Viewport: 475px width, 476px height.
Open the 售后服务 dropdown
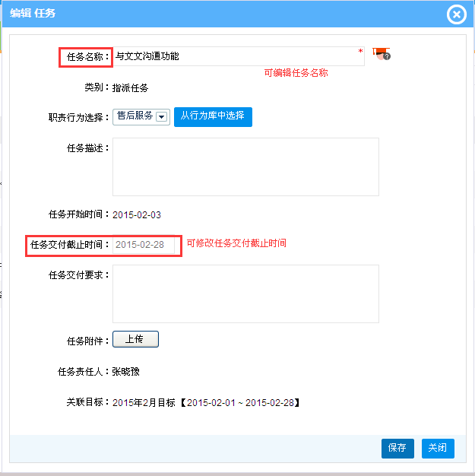141,117
